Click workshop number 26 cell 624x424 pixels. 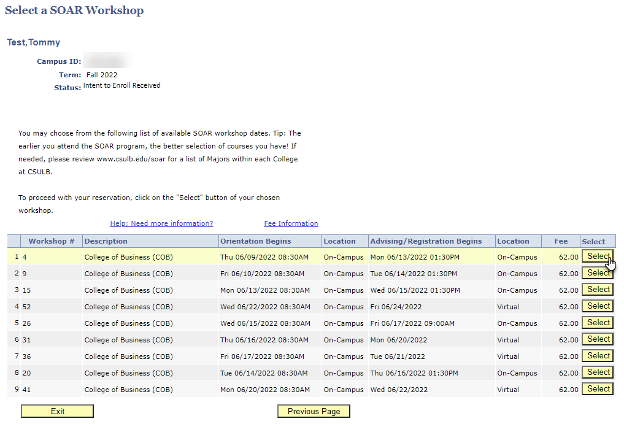click(x=51, y=323)
